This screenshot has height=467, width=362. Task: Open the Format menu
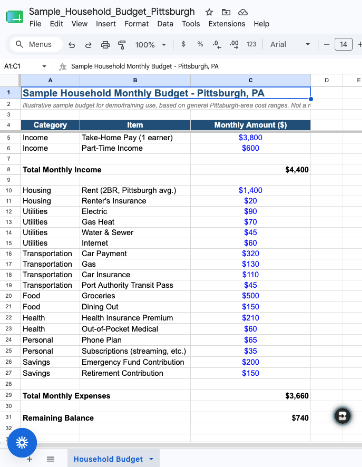pos(136,24)
